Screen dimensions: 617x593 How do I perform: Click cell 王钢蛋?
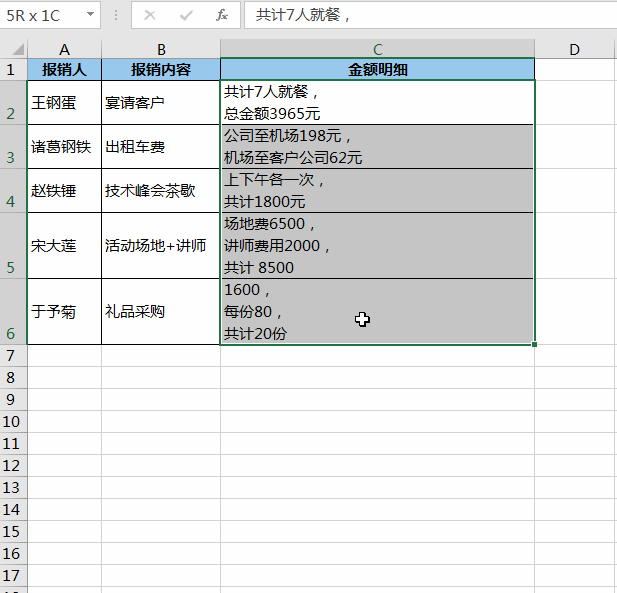(64, 103)
